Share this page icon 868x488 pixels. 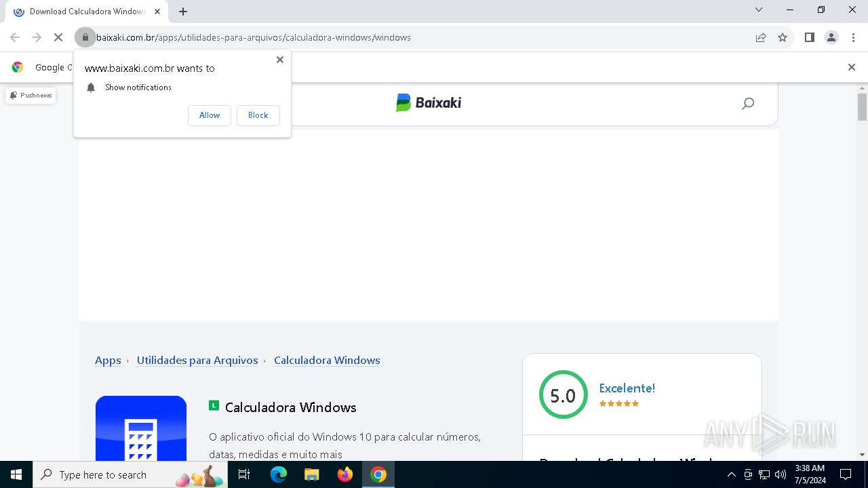point(761,37)
